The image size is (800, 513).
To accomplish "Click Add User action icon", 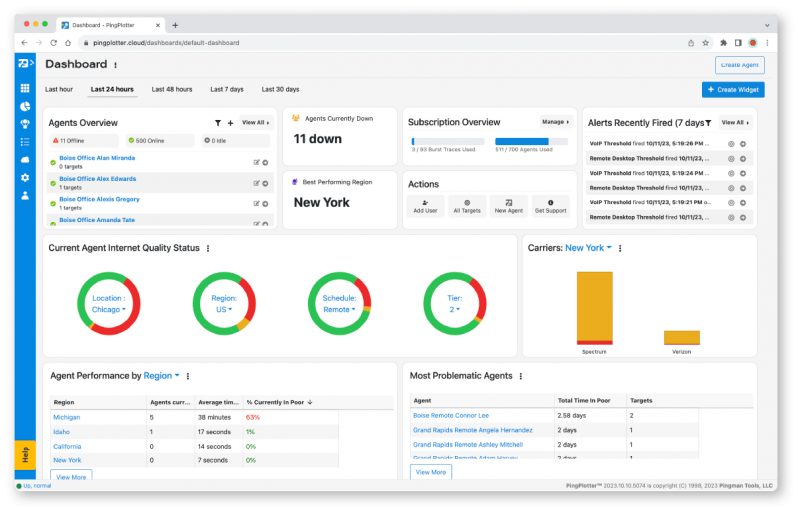I will [426, 206].
